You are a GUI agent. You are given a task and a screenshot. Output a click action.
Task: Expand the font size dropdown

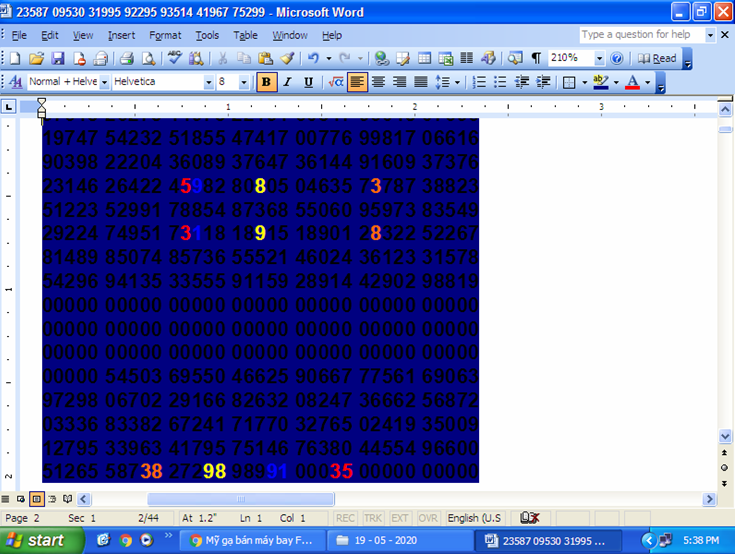coord(243,83)
